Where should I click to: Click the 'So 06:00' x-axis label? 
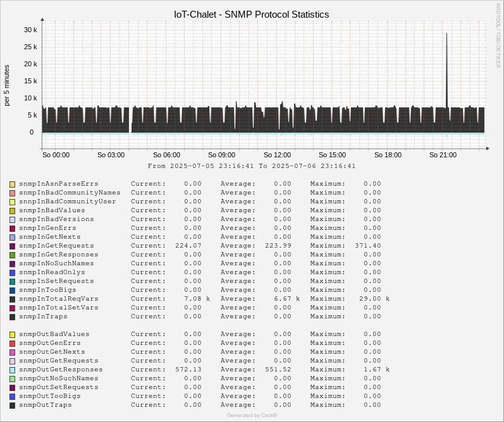(x=166, y=155)
